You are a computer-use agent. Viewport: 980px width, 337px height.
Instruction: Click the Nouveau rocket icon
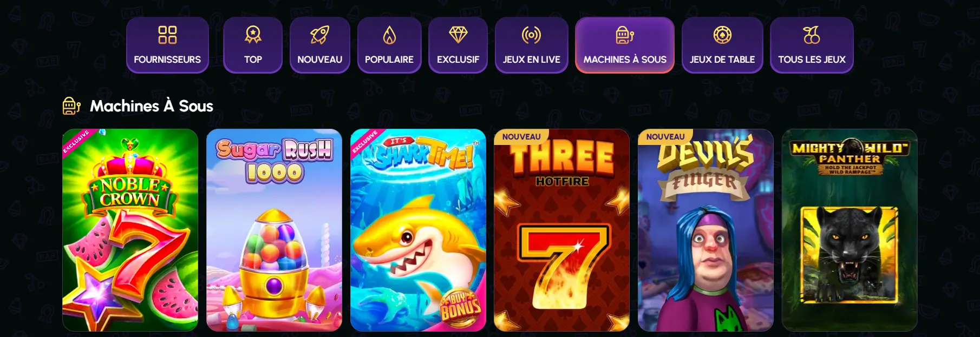[319, 35]
